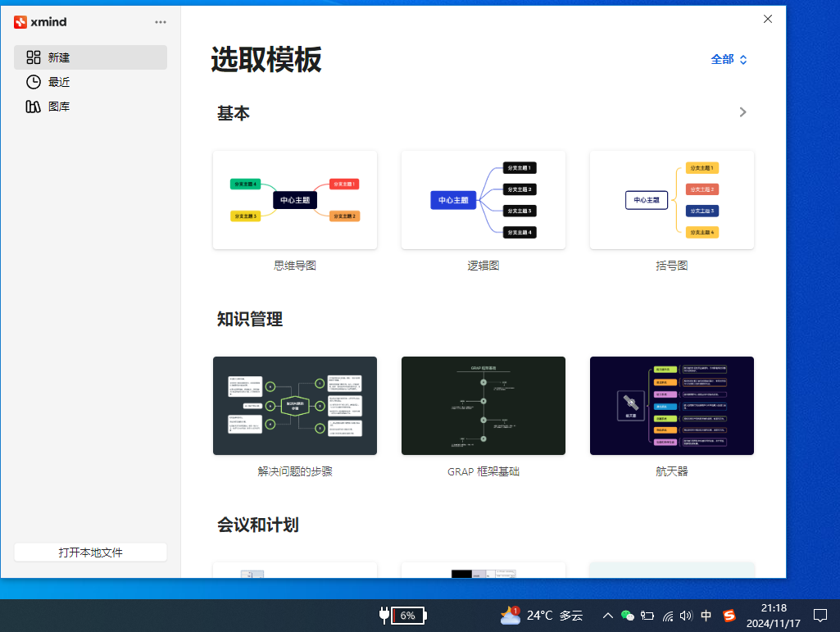840x632 pixels.
Task: Select the 新建 grid icon in sidebar
Action: click(33, 57)
